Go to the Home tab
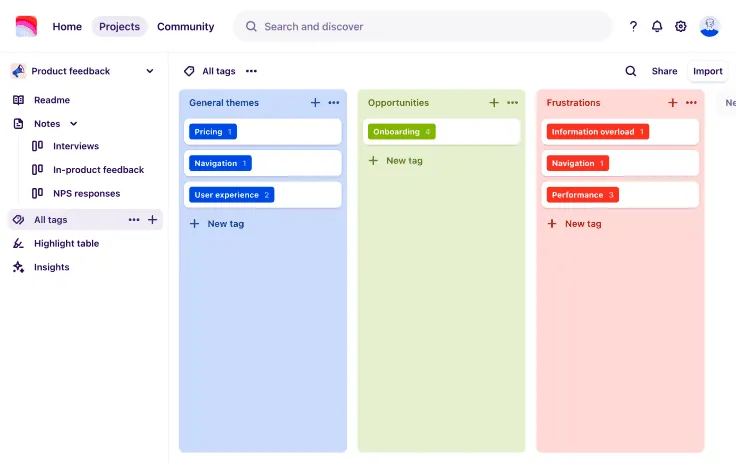Image resolution: width=736 pixels, height=463 pixels. coord(67,27)
